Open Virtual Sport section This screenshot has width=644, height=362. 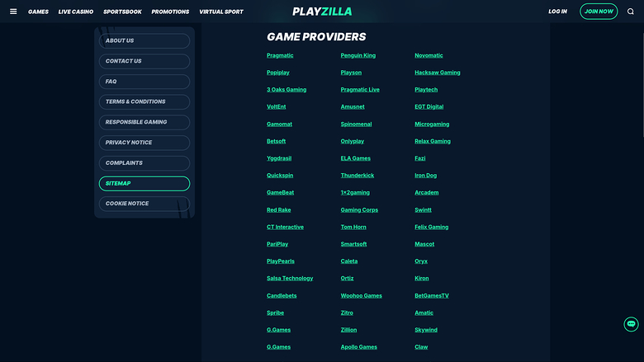click(x=221, y=12)
